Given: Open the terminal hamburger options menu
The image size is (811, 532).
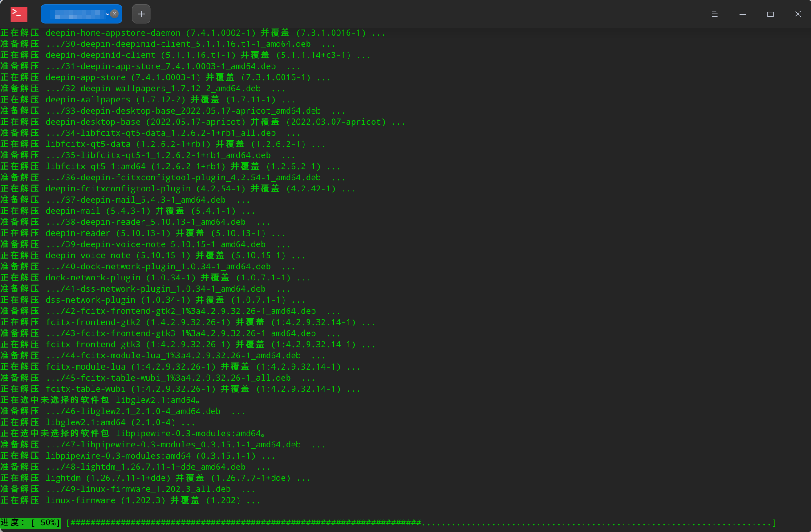Looking at the screenshot, I should (x=714, y=14).
